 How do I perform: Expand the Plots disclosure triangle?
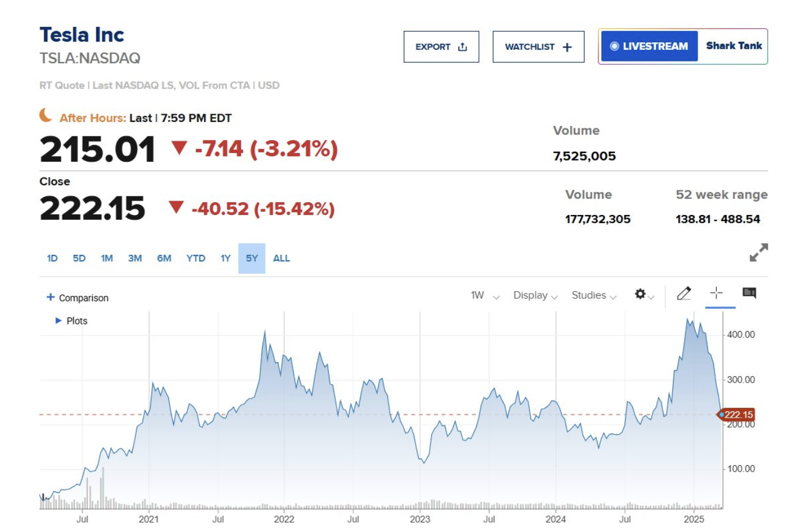58,321
